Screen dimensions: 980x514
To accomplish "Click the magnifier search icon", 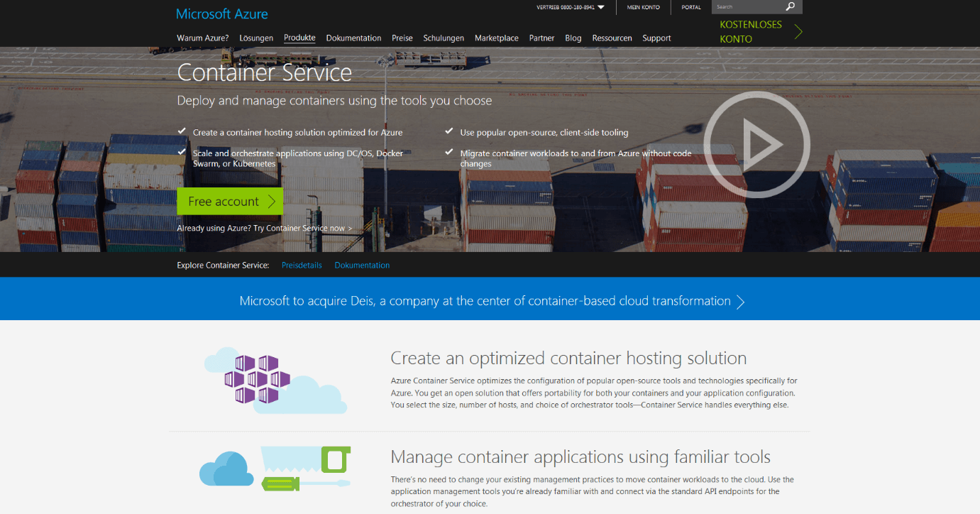I will 791,7.
